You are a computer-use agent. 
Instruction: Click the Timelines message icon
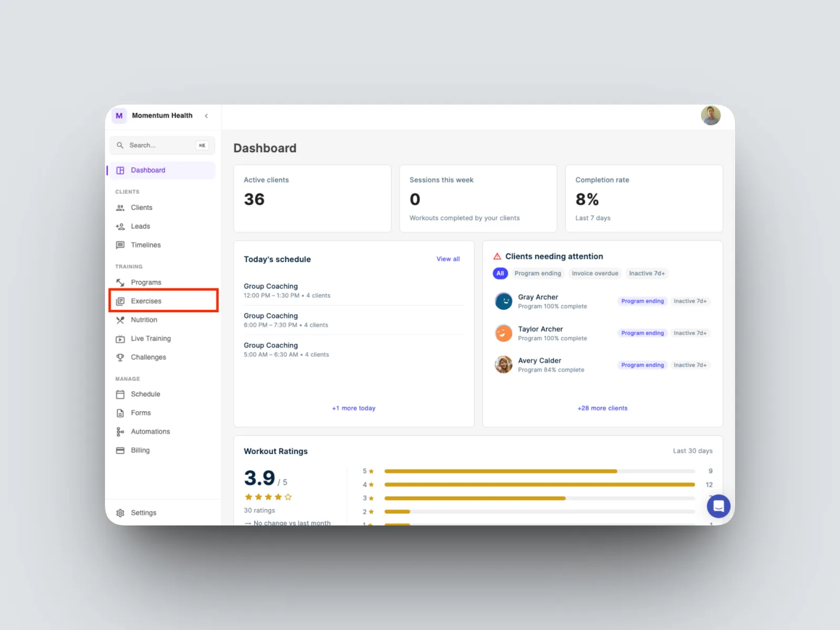pyautogui.click(x=120, y=245)
